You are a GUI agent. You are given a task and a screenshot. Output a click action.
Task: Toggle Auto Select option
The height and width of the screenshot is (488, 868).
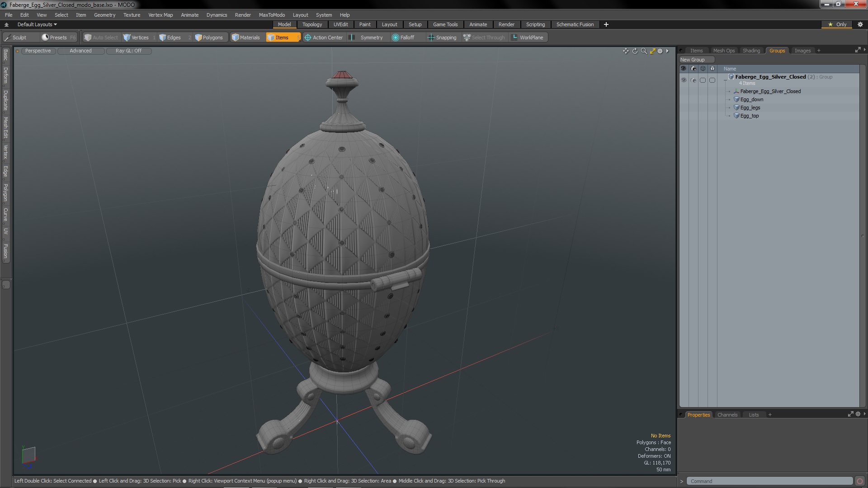click(101, 38)
